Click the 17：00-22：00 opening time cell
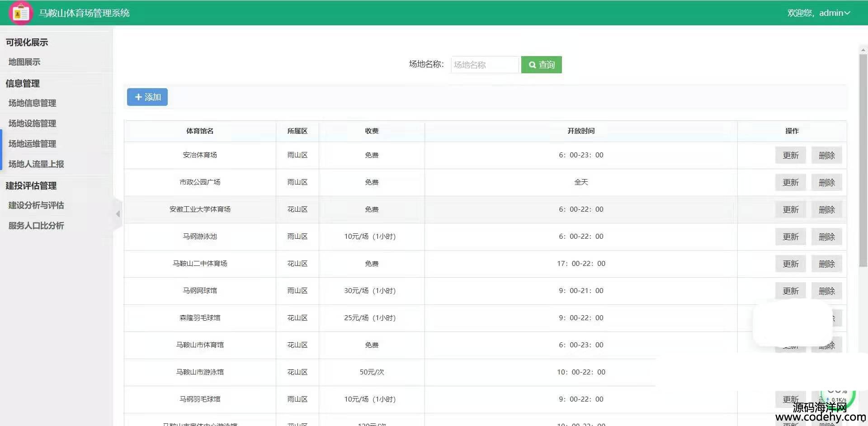Image resolution: width=868 pixels, height=426 pixels. tap(581, 264)
